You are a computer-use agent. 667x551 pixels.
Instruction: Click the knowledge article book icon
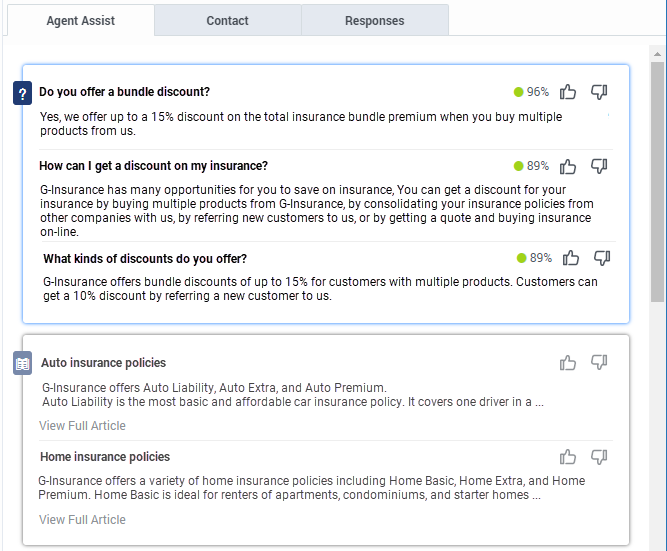click(x=23, y=363)
